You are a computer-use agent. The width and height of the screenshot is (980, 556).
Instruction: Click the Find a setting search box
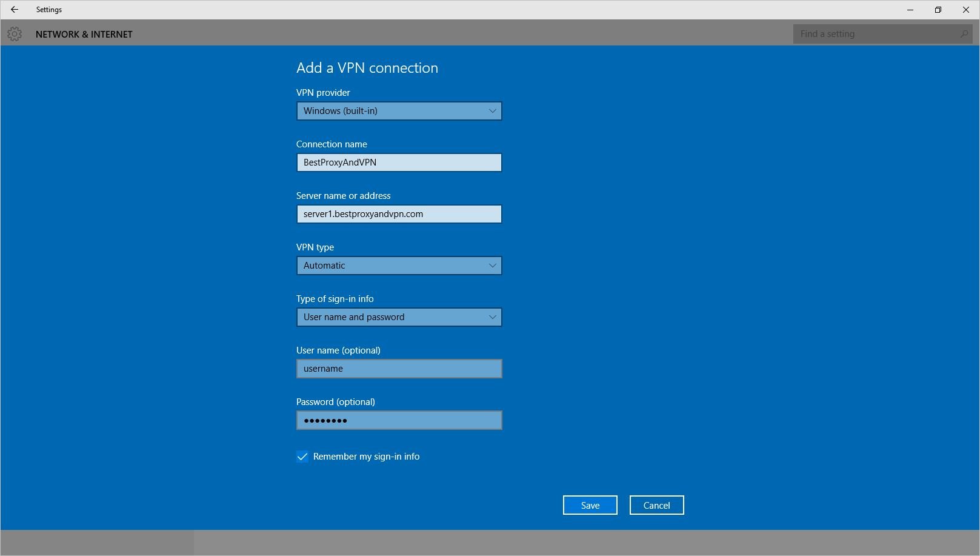coord(873,33)
